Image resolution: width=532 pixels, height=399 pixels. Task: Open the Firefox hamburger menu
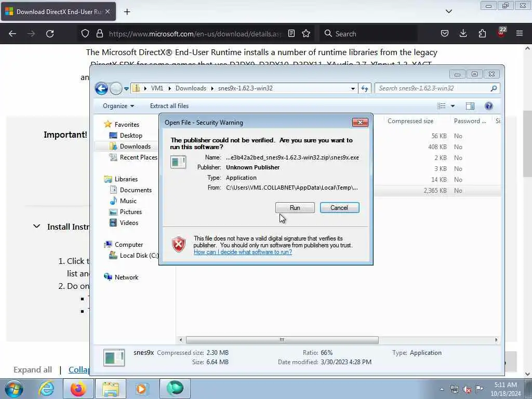pyautogui.click(x=520, y=34)
